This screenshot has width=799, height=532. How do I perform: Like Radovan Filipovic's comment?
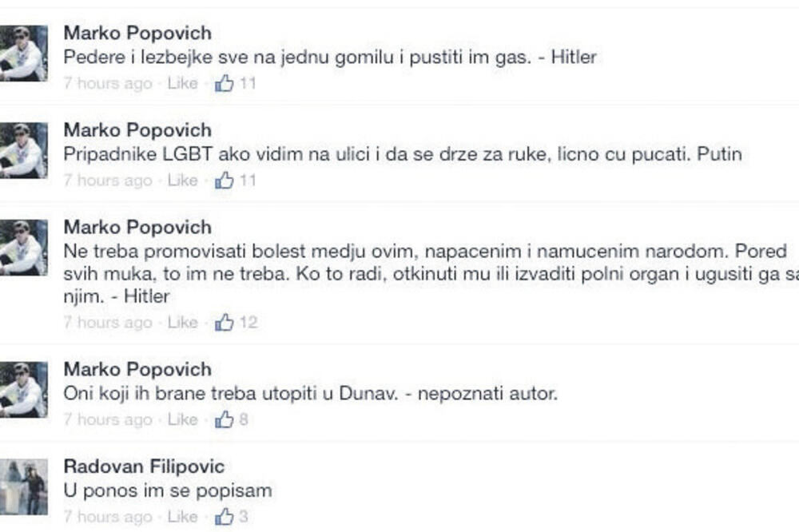(x=182, y=516)
